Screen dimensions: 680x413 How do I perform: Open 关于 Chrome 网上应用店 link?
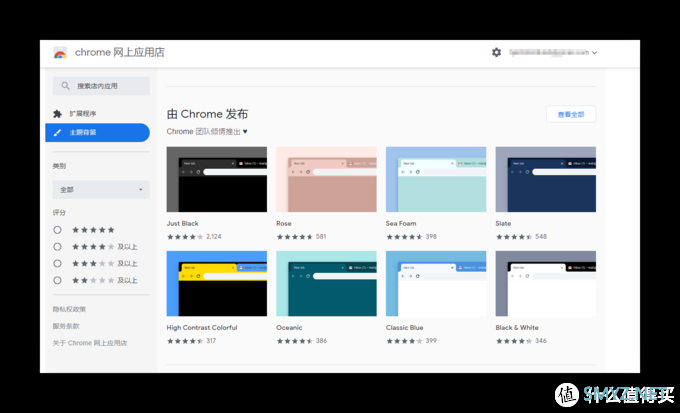[90, 343]
